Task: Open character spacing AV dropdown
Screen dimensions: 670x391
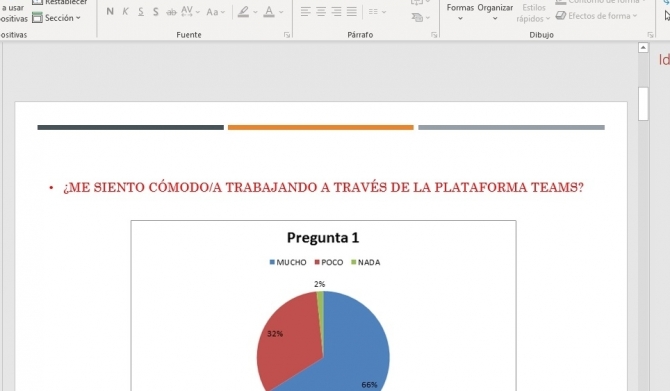Action: (x=190, y=12)
